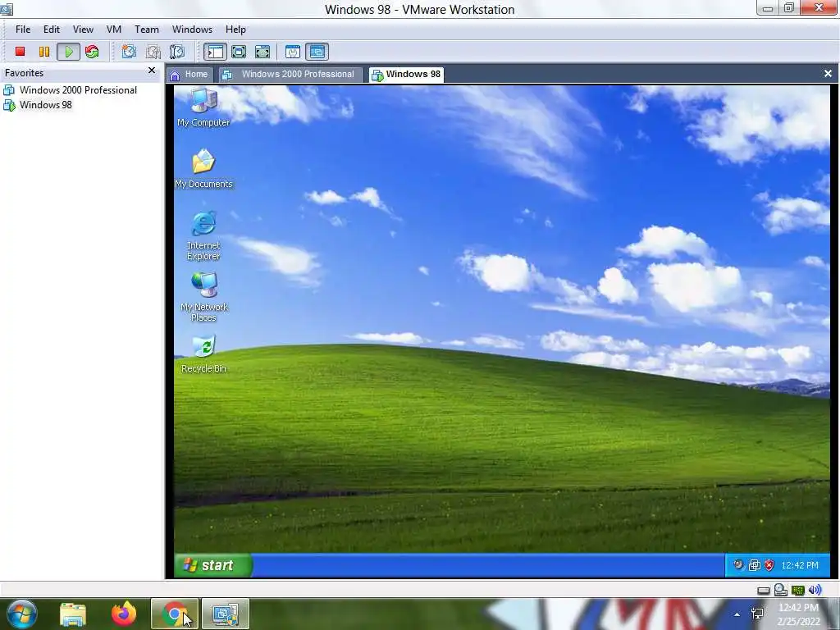The height and width of the screenshot is (630, 840).
Task: Launch Firefox from host taskbar
Action: click(124, 614)
